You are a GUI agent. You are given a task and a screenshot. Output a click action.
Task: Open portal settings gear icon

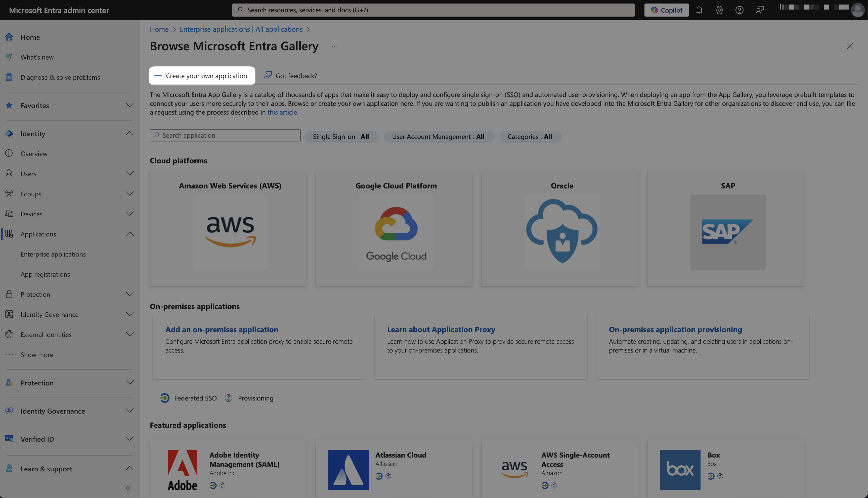[719, 10]
